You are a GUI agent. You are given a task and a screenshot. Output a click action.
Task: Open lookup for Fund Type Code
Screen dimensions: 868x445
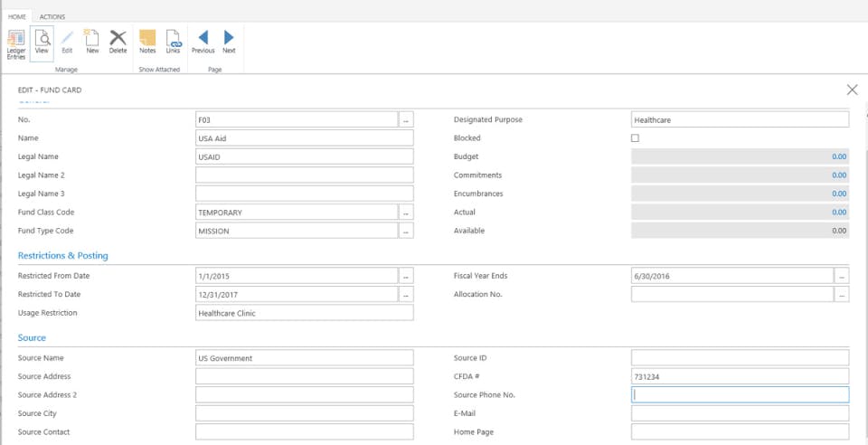[x=406, y=231]
